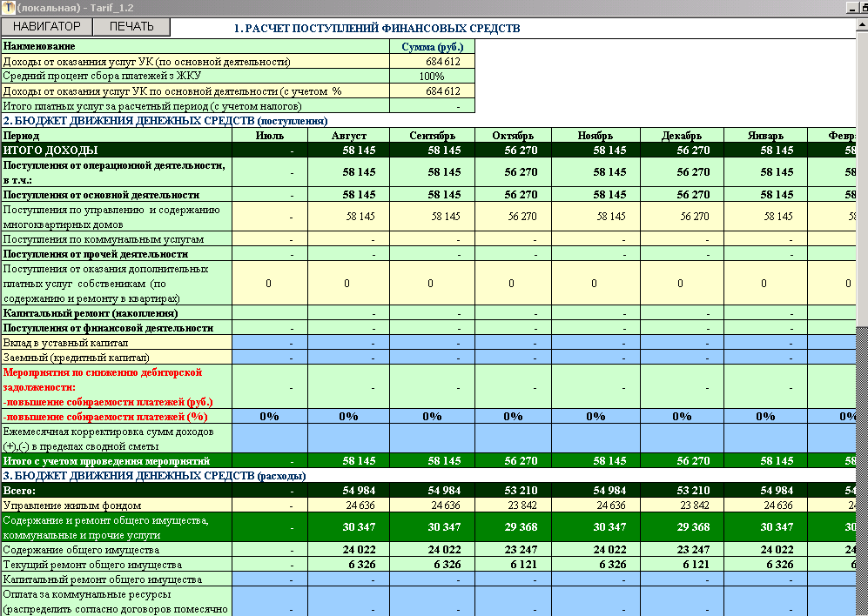Select "Содержание и ремонт общего имущества" Ноябрь 30 347
Viewport: 868px width, 616px height.
coord(595,527)
